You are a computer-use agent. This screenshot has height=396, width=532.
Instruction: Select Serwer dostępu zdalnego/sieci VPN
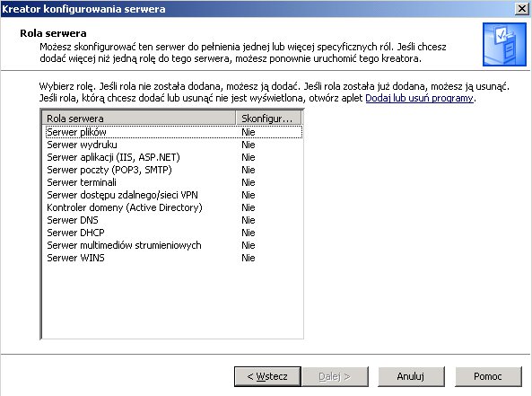(174, 195)
